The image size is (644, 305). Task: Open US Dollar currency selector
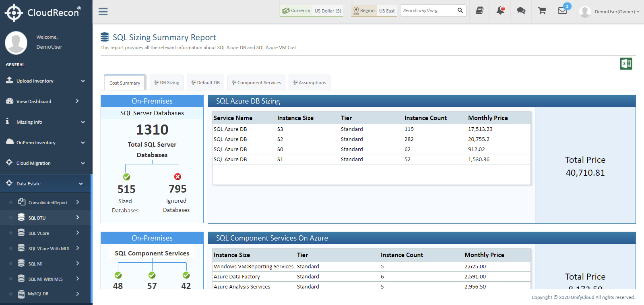coord(328,11)
